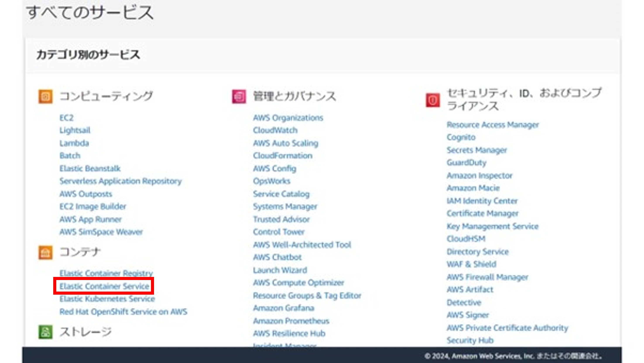Open AWS Compute Optimizer

(x=298, y=283)
